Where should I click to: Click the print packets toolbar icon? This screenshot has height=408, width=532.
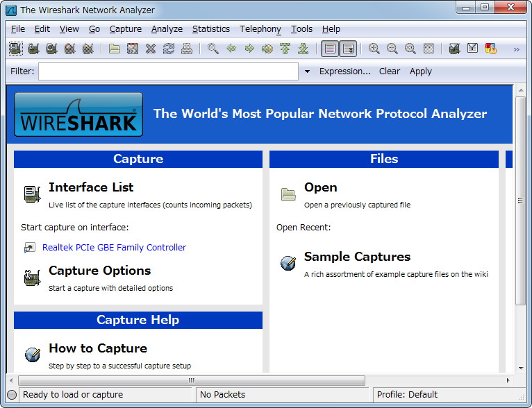click(x=187, y=49)
